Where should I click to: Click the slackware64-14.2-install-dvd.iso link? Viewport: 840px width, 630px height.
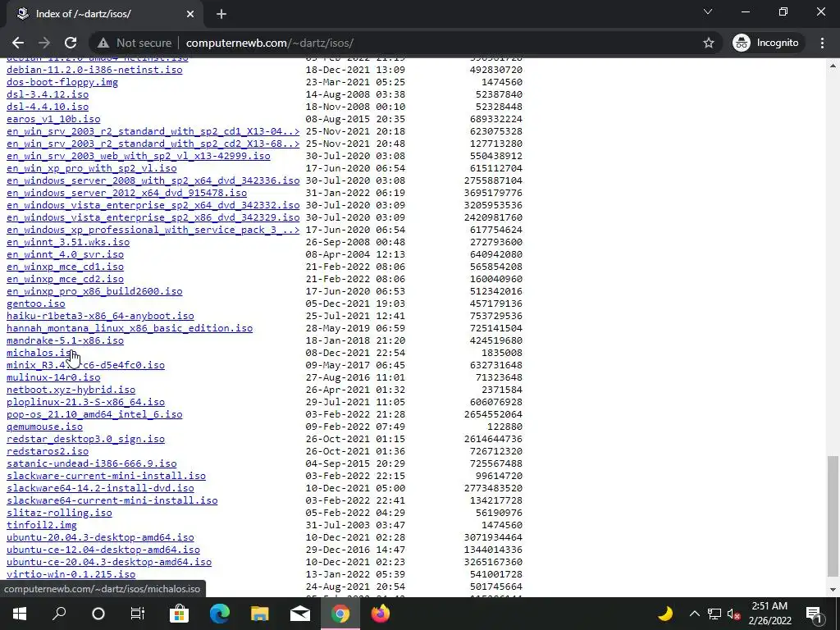100,489
